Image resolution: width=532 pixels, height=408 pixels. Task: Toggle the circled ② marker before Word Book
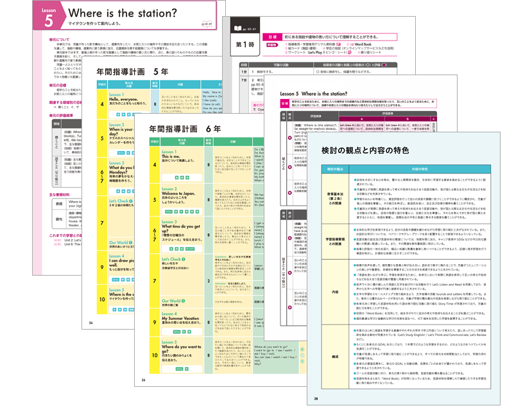tap(347, 44)
